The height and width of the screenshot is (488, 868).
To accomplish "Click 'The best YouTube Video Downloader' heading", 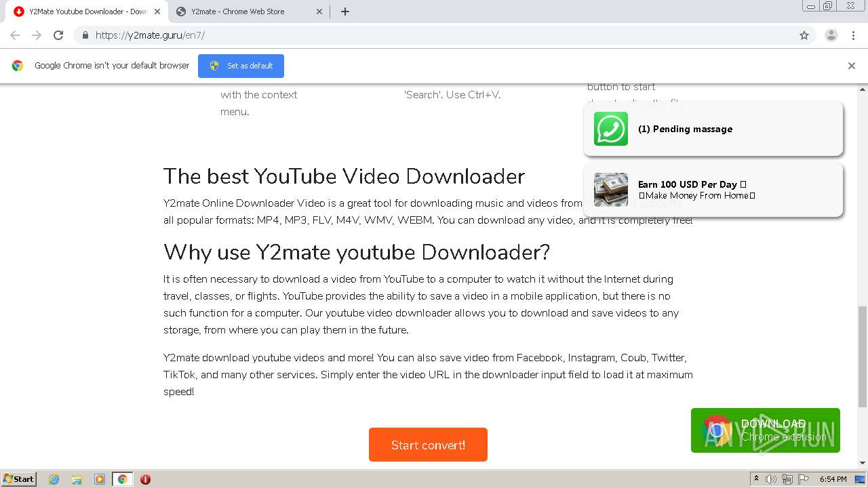I will click(x=344, y=176).
